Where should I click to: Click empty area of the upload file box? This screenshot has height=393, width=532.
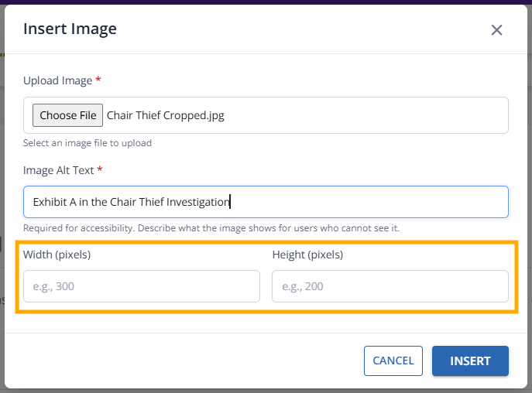[x=372, y=115]
